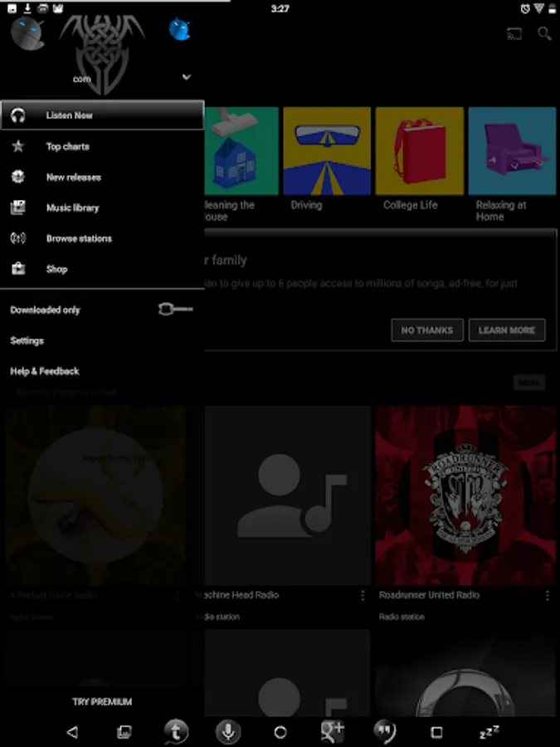Screen dimensions: 560x747
Task: Click the Roadrunner United Radio title
Action: coord(429,595)
